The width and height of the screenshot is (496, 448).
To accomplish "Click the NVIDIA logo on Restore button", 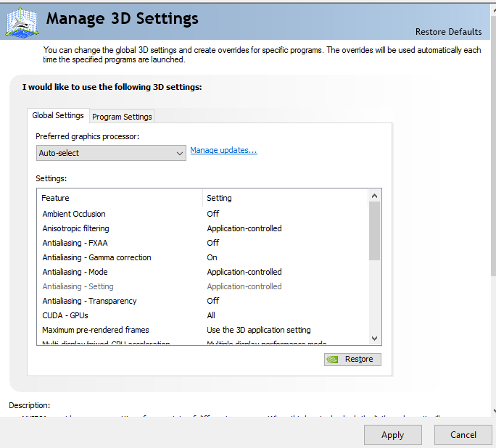I will tap(332, 360).
